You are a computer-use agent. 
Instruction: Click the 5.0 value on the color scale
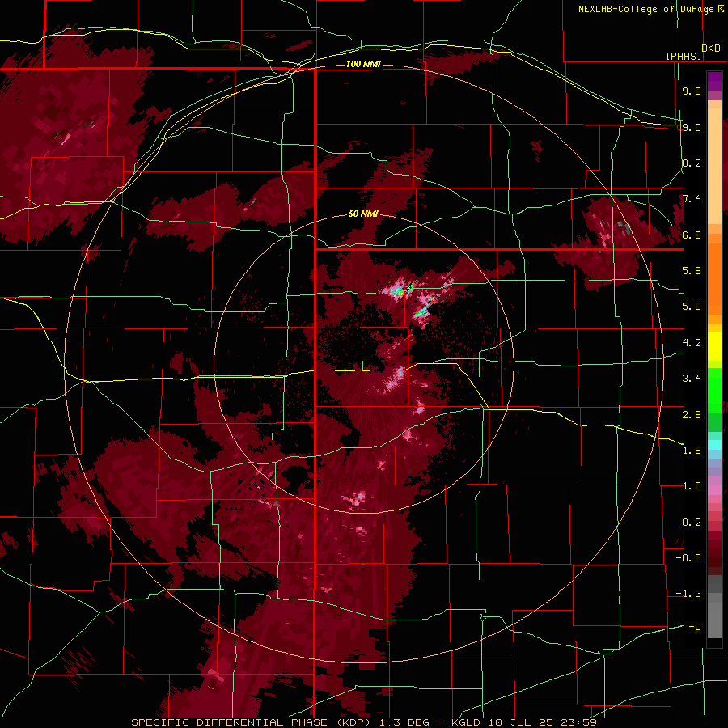(x=692, y=307)
